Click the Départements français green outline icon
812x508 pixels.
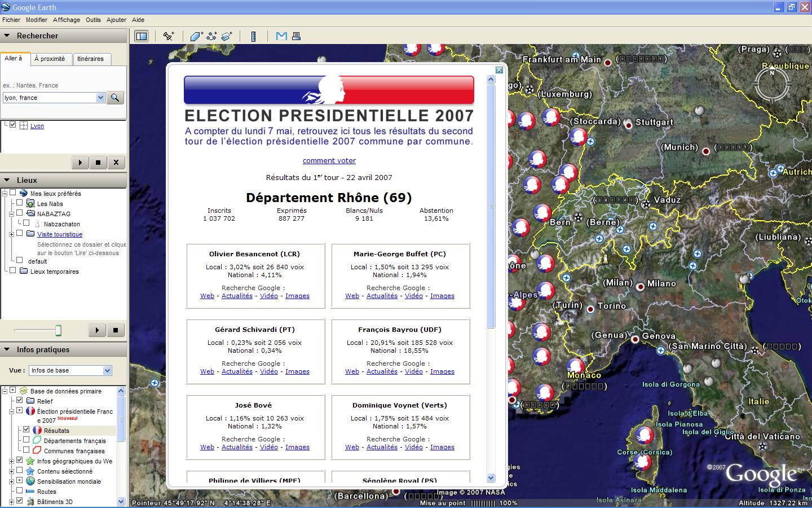point(37,441)
